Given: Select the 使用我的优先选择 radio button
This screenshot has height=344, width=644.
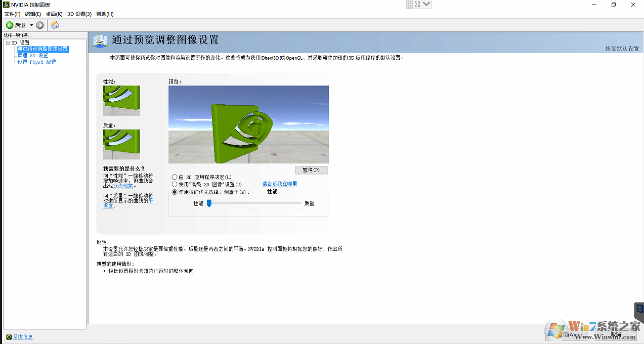Looking at the screenshot, I should click(x=174, y=191).
